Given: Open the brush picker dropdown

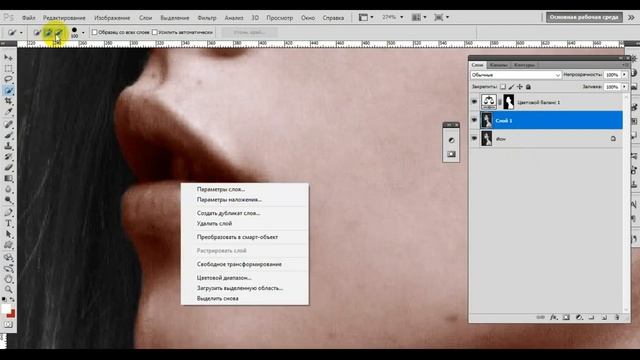Looking at the screenshot, I should click(x=83, y=33).
